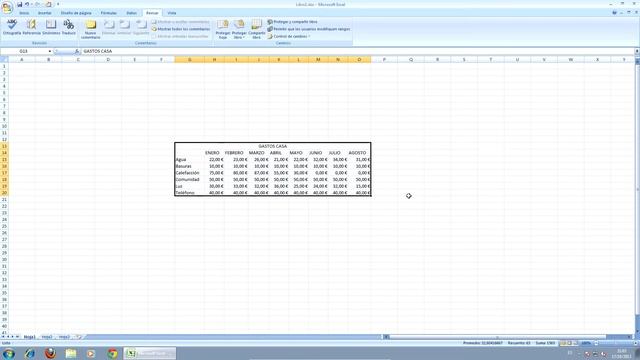Open the Office Button menu
This screenshot has width=640, height=360.
click(7, 7)
